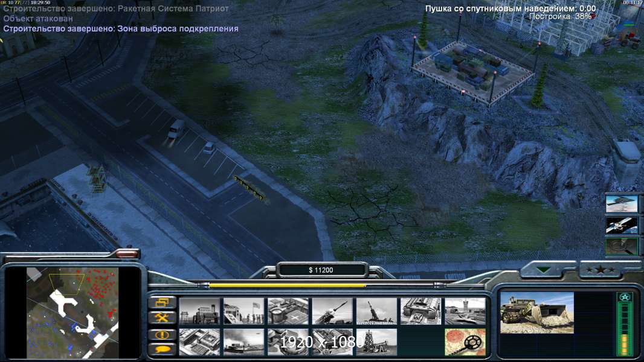Choose the Supply Center with helipad icon
Viewport: 644px width, 362px height.
288,311
